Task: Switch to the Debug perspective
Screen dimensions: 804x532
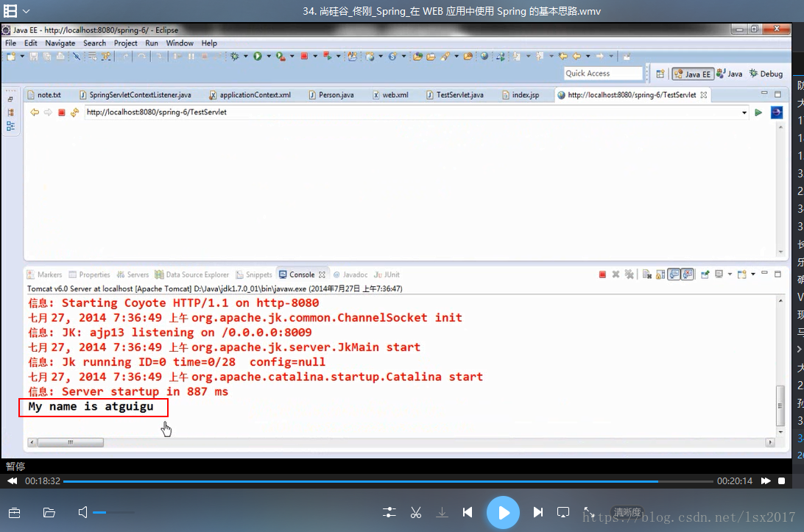Action: 766,74
